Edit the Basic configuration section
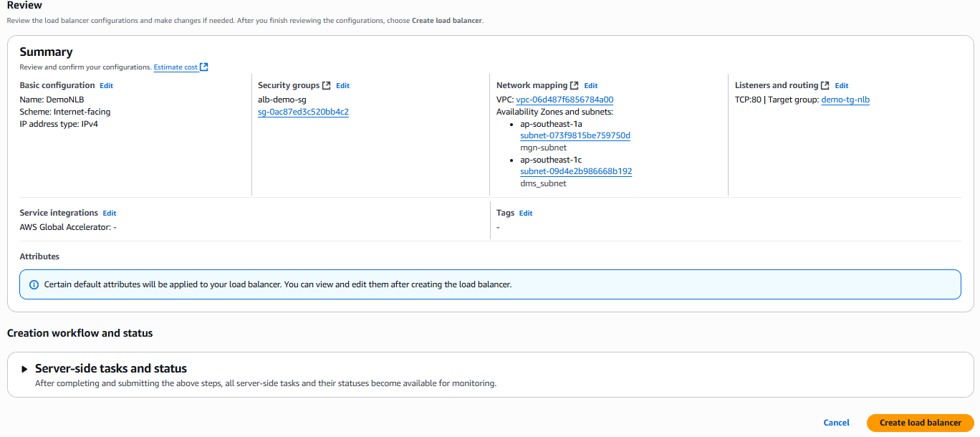 tap(106, 85)
